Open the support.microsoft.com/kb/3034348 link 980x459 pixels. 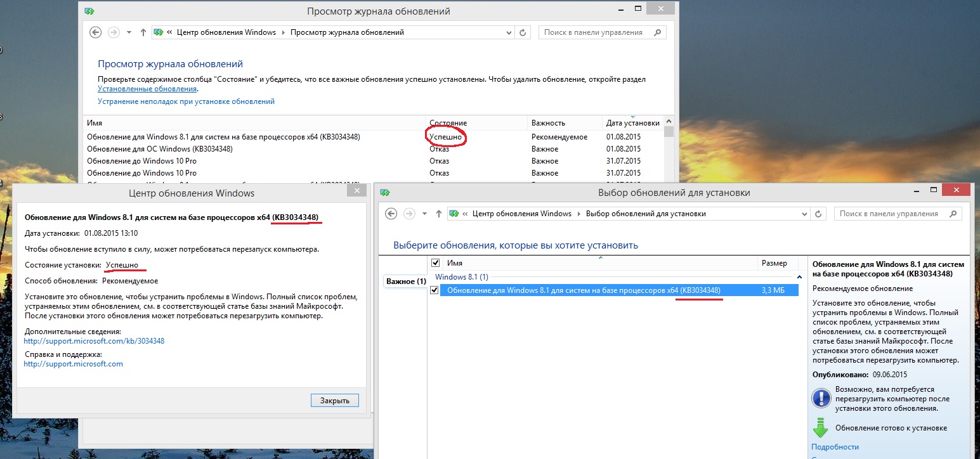(94, 341)
